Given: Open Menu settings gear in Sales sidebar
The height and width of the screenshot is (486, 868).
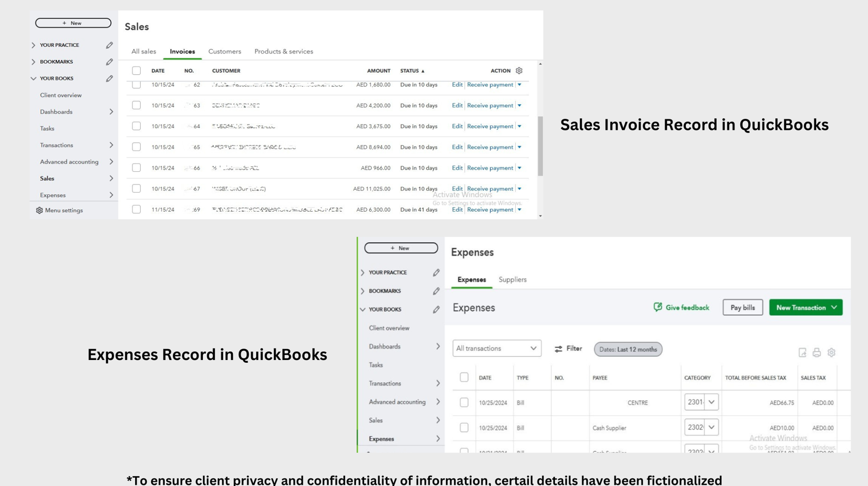Looking at the screenshot, I should point(39,210).
